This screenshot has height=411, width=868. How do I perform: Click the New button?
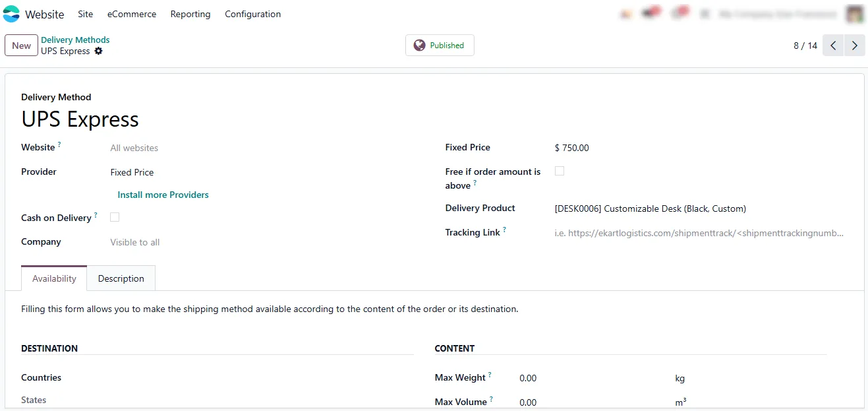(x=21, y=46)
